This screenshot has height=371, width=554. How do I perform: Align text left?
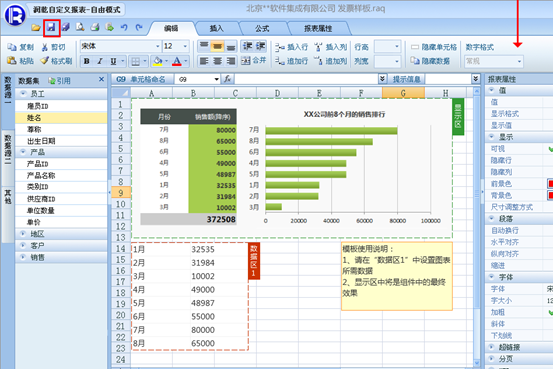pos(204,61)
